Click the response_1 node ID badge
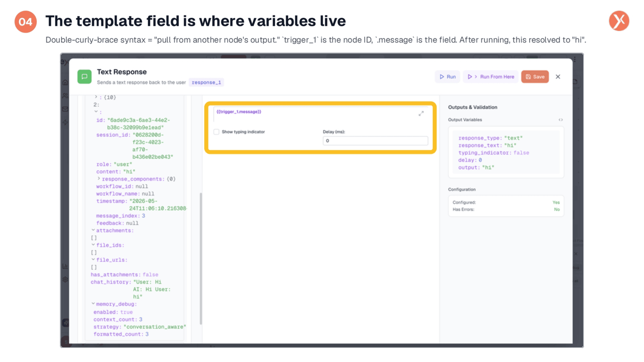Image resolution: width=644 pixels, height=362 pixels. 206,82
